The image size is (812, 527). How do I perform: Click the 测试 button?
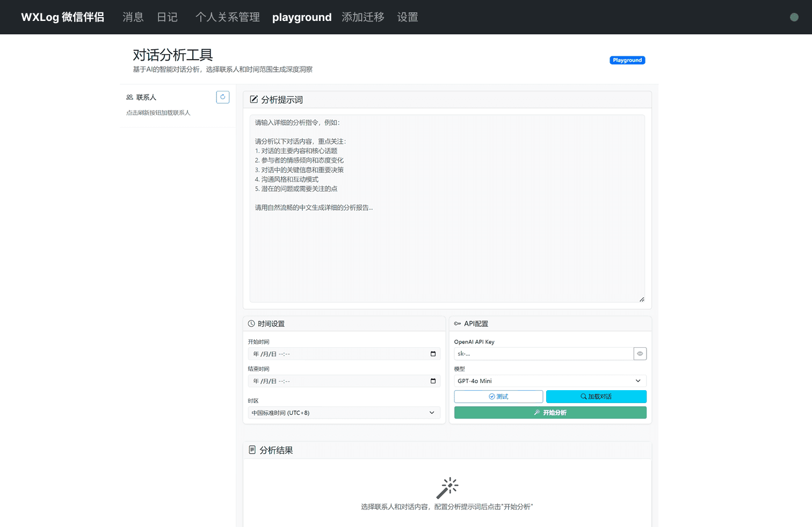[498, 396]
